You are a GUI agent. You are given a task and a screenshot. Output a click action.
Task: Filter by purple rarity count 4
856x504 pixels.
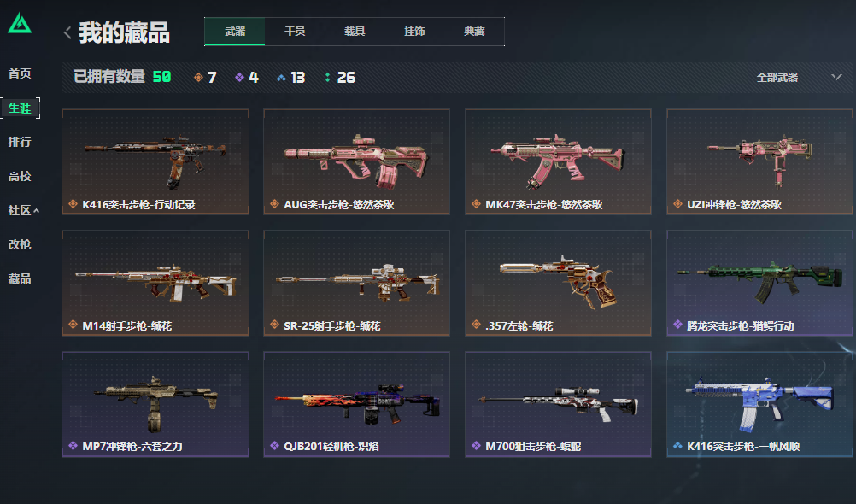(x=247, y=78)
